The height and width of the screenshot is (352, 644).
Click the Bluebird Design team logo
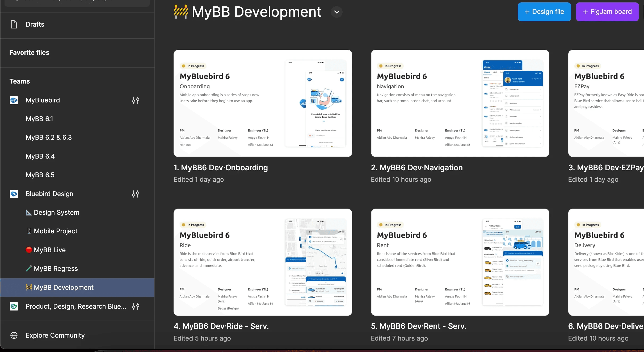[14, 194]
